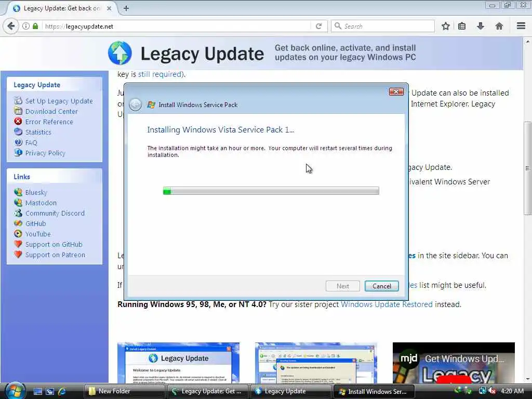Viewport: 532px width, 399px height.
Task: Click the installation progress bar
Action: click(271, 191)
